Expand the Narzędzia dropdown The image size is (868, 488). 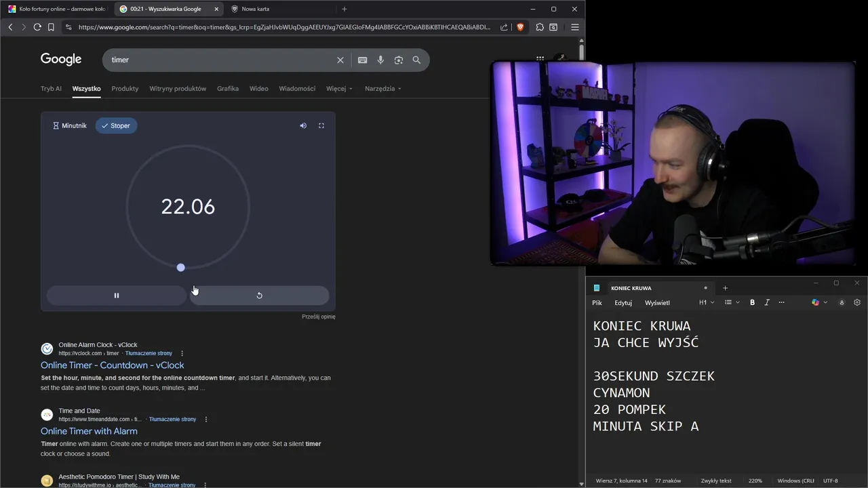[x=383, y=89]
